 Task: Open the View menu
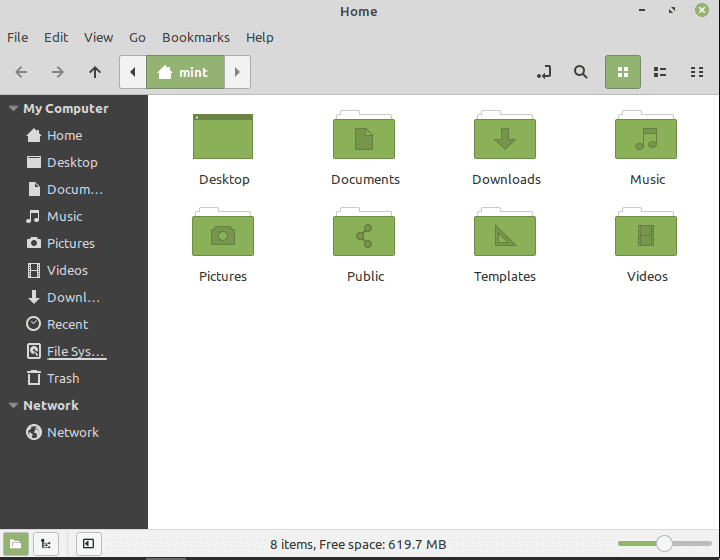click(98, 37)
